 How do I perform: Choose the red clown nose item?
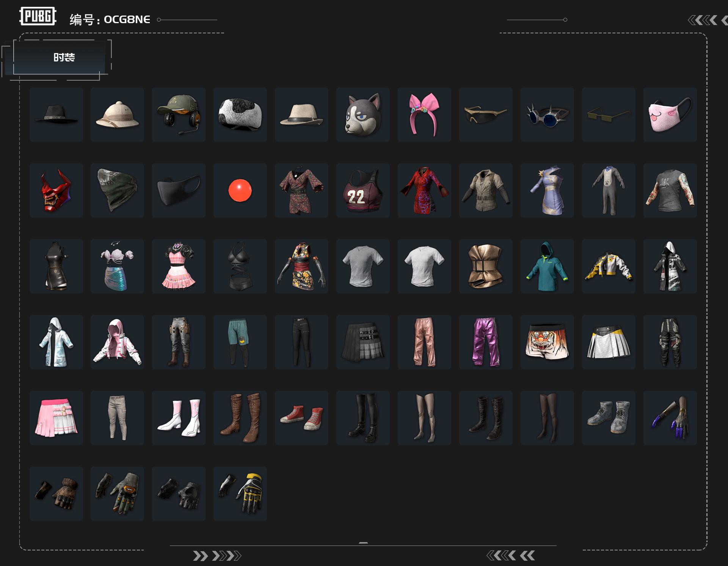(240, 190)
